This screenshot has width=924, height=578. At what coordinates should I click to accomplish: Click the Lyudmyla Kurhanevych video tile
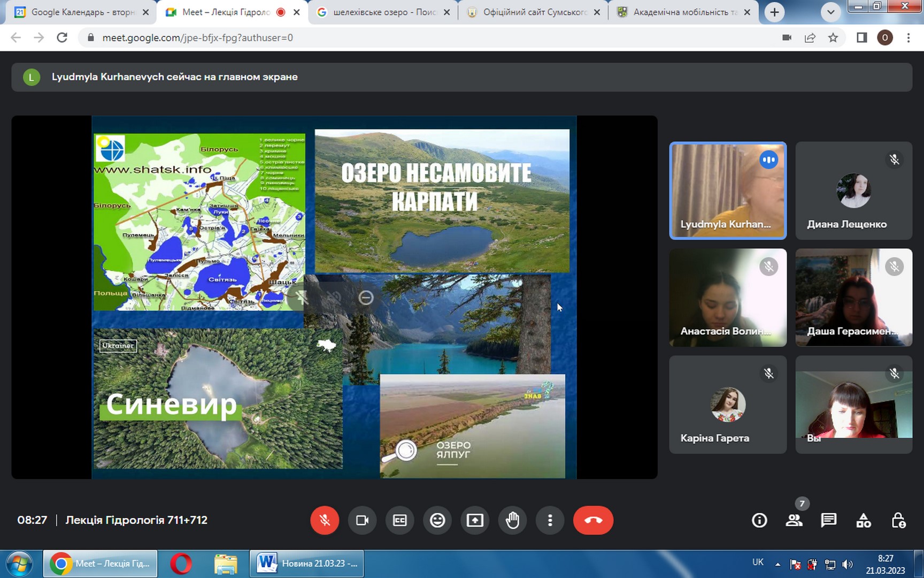pyautogui.click(x=728, y=191)
